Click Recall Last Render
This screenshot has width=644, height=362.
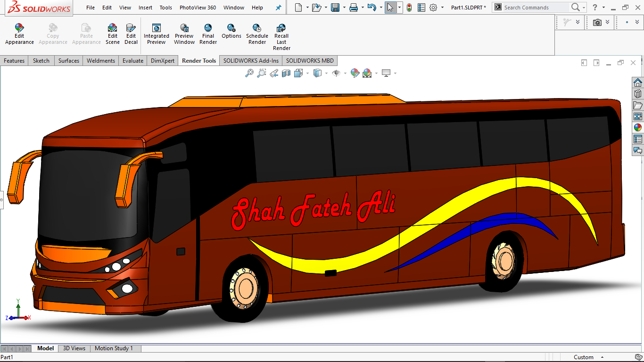(281, 37)
